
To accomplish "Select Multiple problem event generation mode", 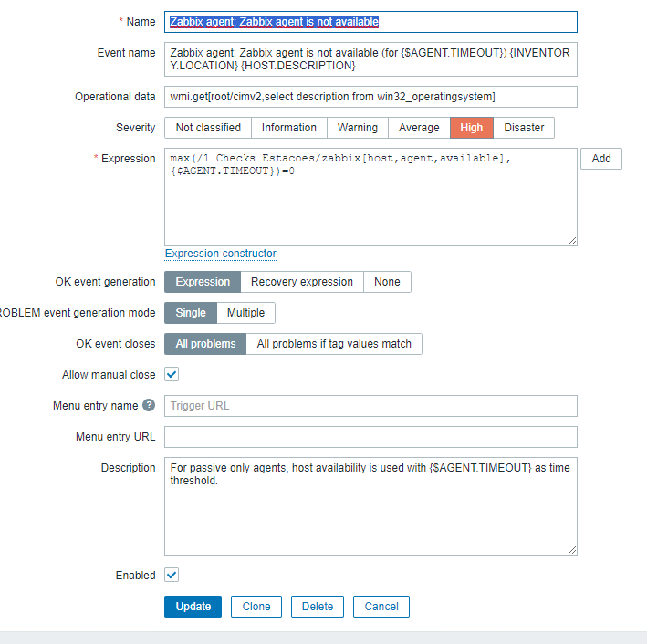I will (245, 313).
